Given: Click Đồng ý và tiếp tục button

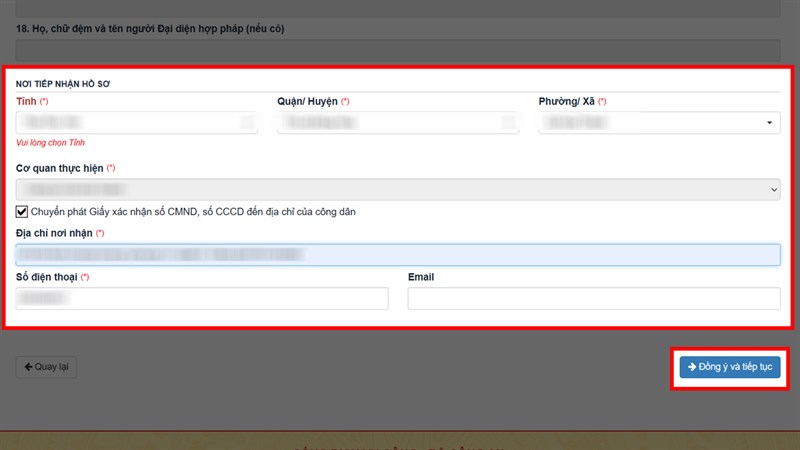Looking at the screenshot, I should pyautogui.click(x=730, y=367).
